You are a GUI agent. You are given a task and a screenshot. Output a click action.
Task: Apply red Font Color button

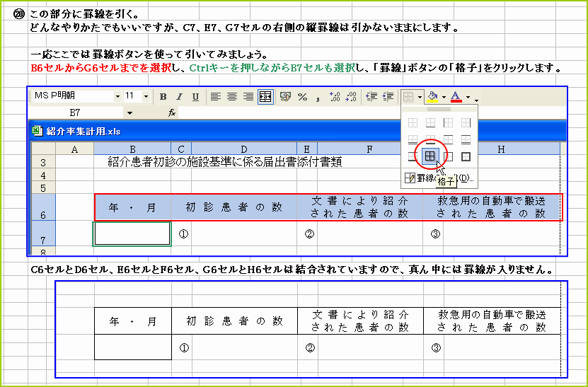(456, 97)
